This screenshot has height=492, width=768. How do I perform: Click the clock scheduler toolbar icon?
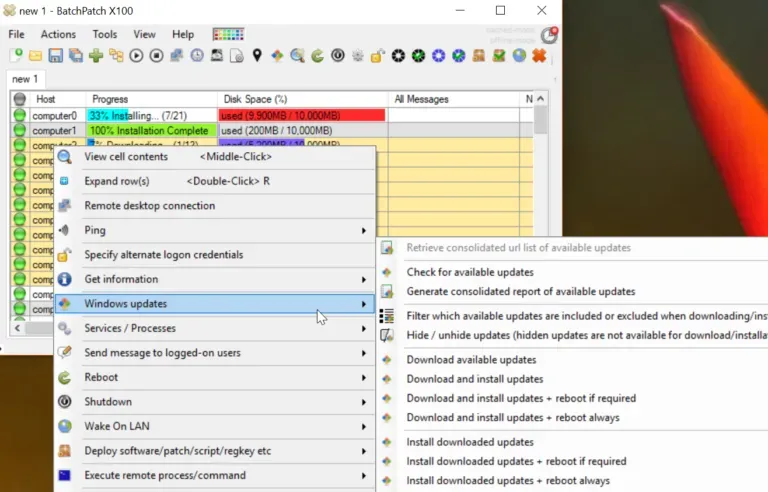197,55
